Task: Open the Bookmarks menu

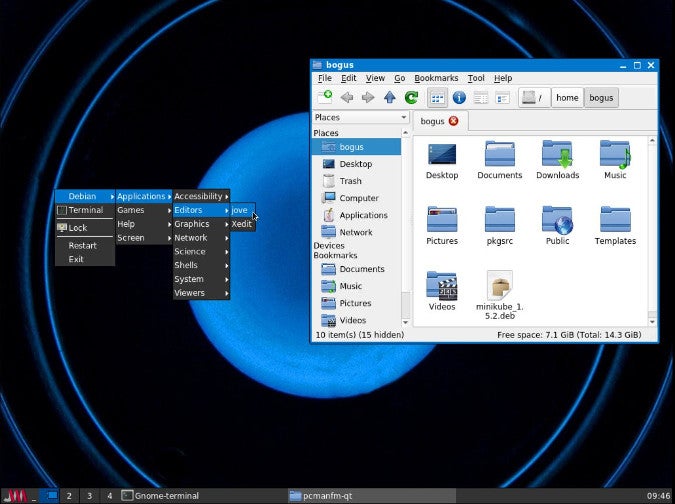Action: (x=436, y=78)
